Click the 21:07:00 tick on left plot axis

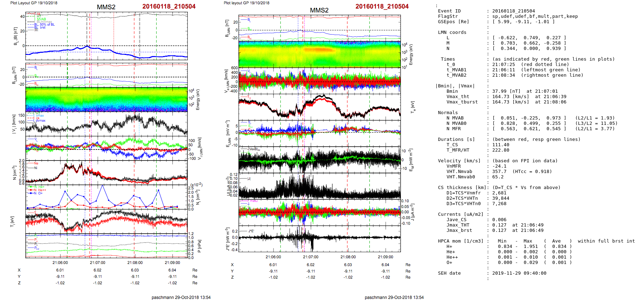tap(97, 263)
